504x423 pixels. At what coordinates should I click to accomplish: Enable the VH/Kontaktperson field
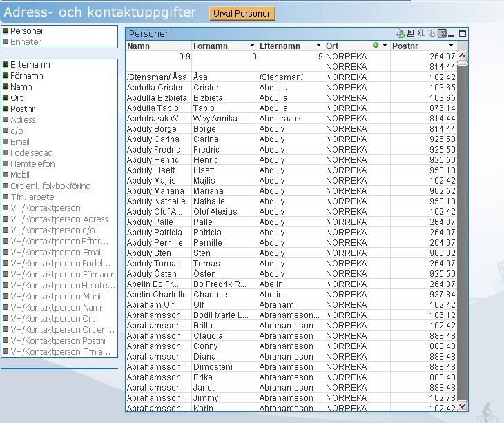click(x=42, y=208)
